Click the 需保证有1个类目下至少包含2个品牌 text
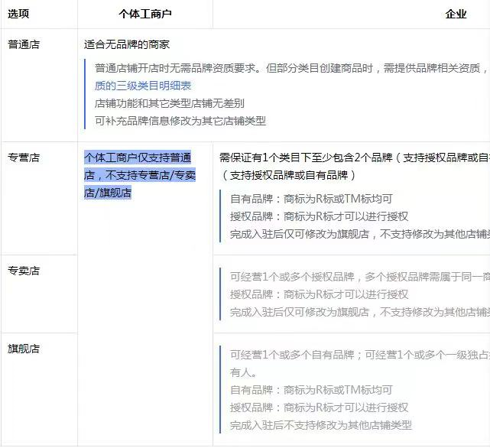This screenshot has height=448, width=490. [x=306, y=157]
